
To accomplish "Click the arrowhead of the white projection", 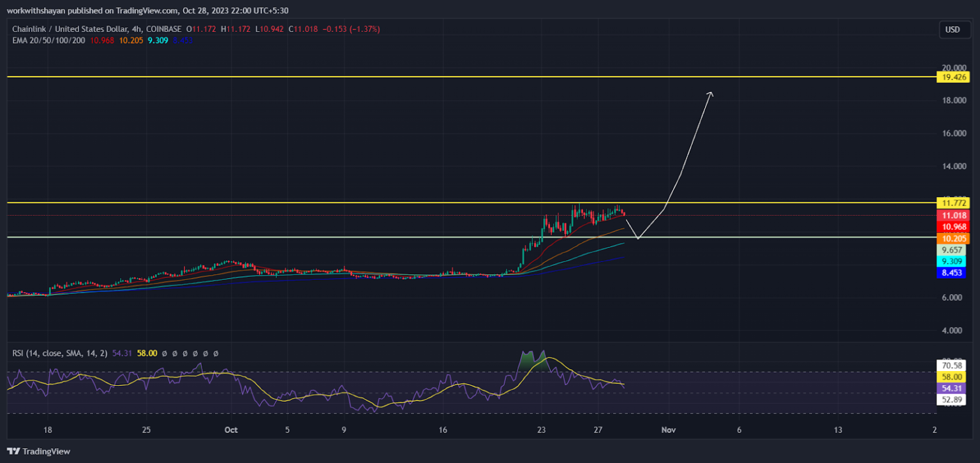I will 711,94.
